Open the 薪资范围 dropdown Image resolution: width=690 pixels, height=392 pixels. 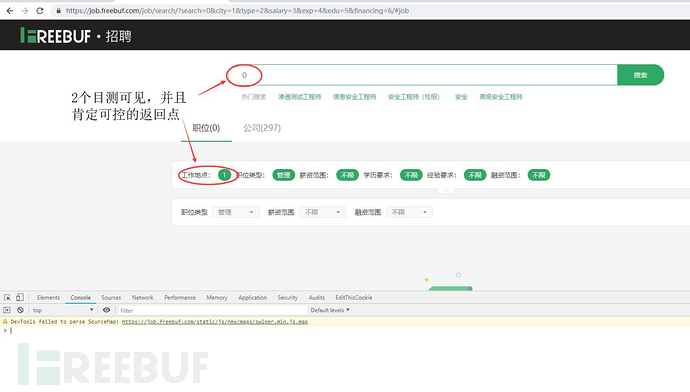click(x=322, y=212)
